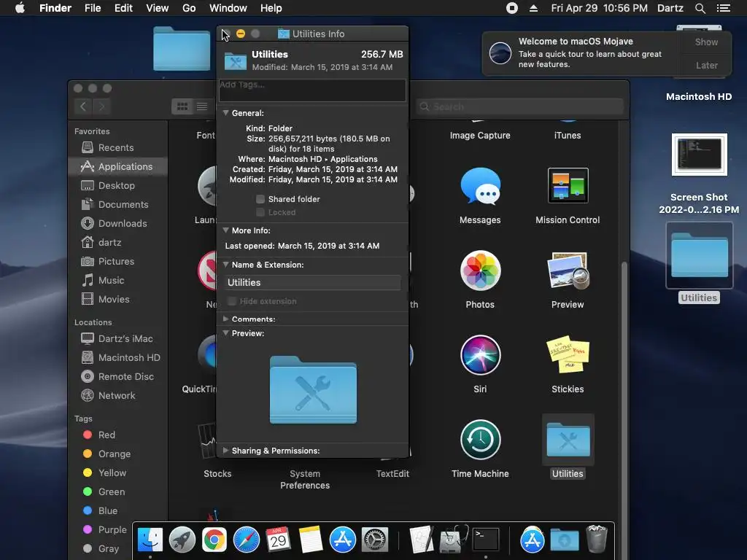Screen dimensions: 747x560
Task: Open Messages app in Applications window
Action: point(480,186)
